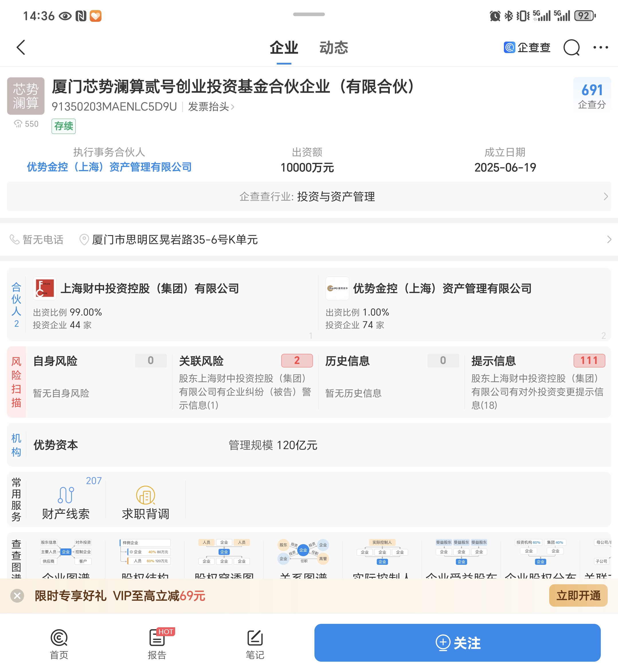
Task: Open the three-dot more menu
Action: 600,48
